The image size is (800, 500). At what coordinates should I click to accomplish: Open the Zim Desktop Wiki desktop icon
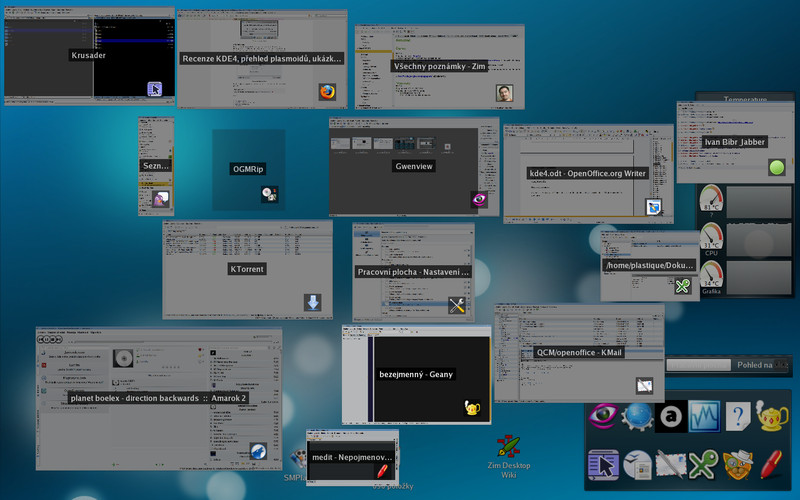(508, 457)
